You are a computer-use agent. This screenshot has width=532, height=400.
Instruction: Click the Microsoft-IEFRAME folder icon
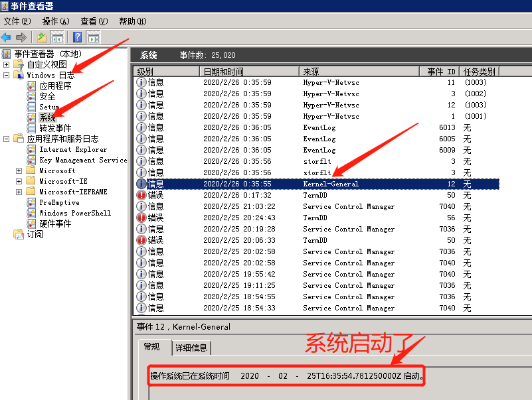pos(31,192)
